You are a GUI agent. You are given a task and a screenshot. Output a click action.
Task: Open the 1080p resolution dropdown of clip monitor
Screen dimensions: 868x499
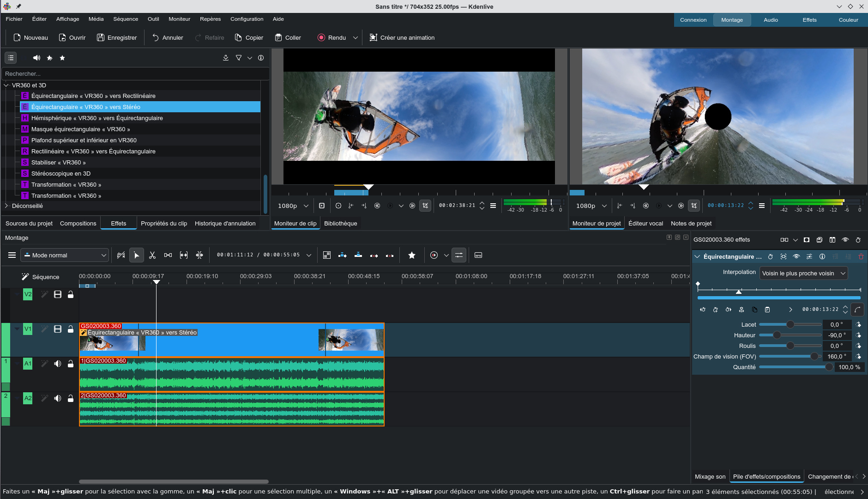click(292, 206)
